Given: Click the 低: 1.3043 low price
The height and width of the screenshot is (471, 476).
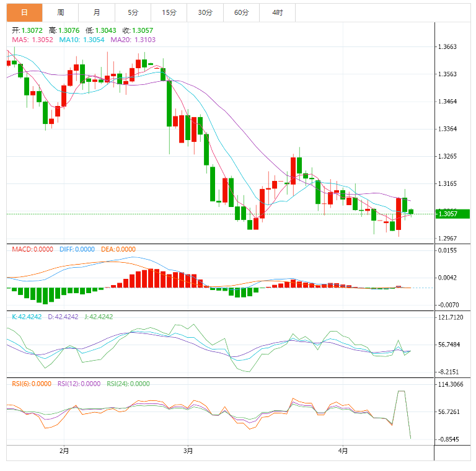Looking at the screenshot, I should [x=101, y=30].
